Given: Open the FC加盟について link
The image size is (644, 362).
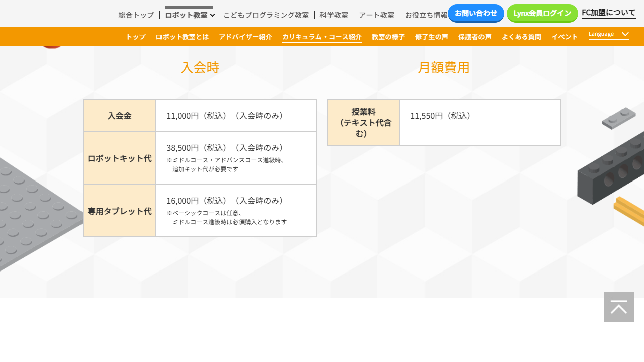Looking at the screenshot, I should 609,13.
